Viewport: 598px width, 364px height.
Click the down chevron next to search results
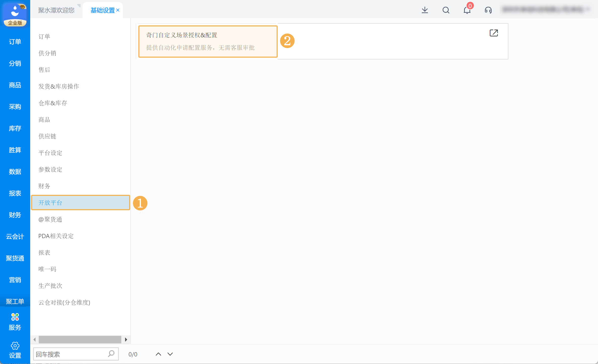pos(170,354)
